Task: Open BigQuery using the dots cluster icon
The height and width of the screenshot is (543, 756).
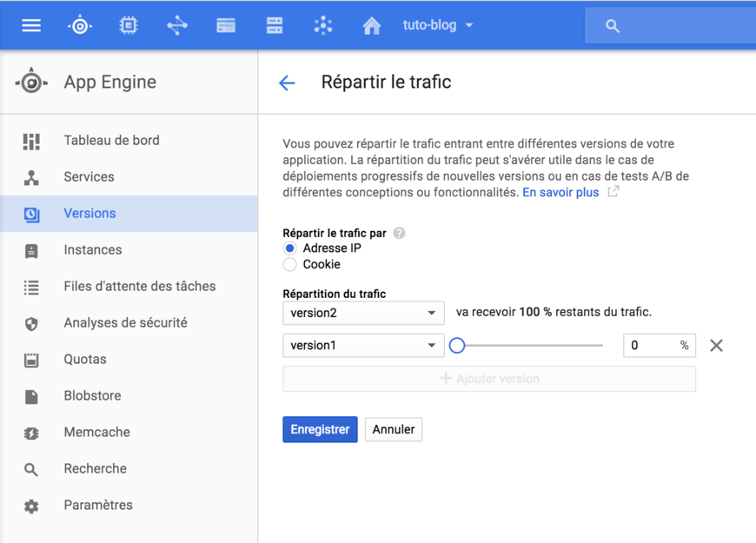Action: point(323,25)
